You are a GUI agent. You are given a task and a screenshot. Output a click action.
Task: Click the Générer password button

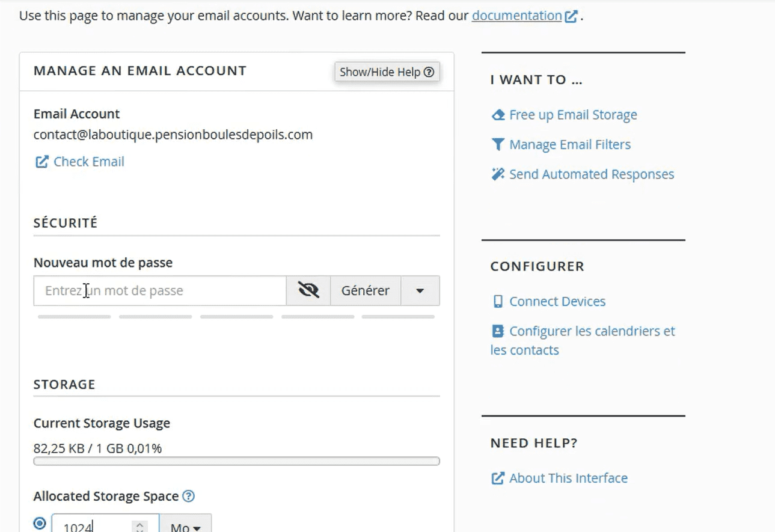tap(366, 291)
